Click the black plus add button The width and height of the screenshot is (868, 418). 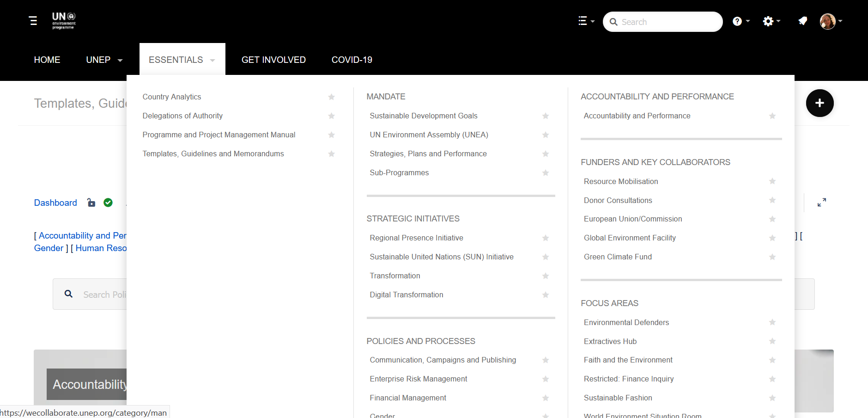[x=819, y=103]
